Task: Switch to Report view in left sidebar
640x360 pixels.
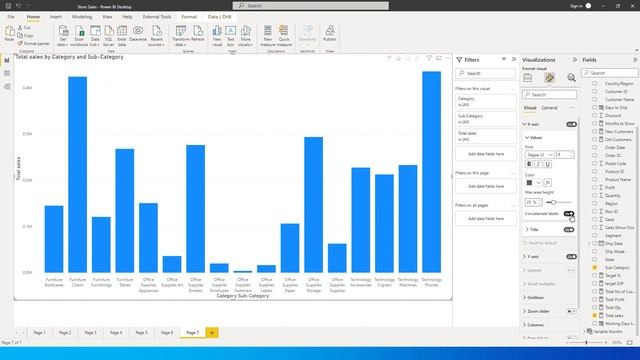Action: click(7, 60)
